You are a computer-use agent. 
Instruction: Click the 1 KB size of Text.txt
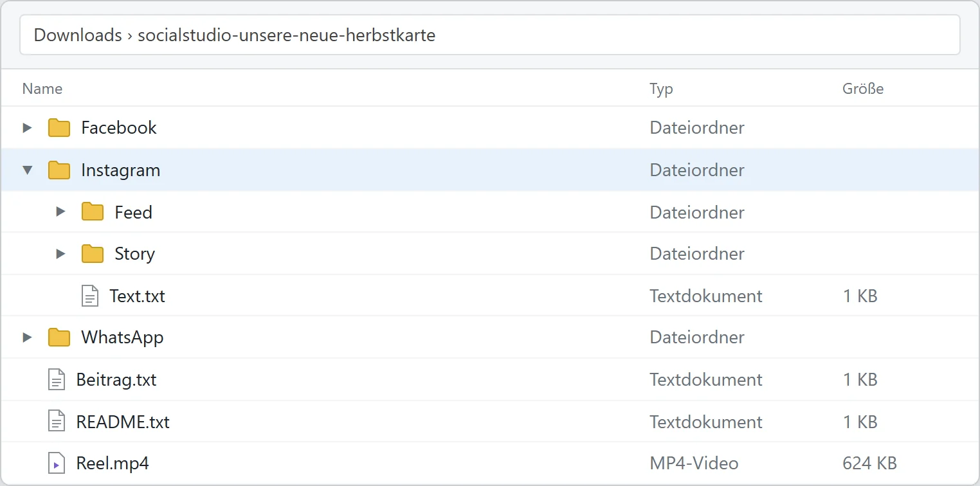pyautogui.click(x=860, y=296)
